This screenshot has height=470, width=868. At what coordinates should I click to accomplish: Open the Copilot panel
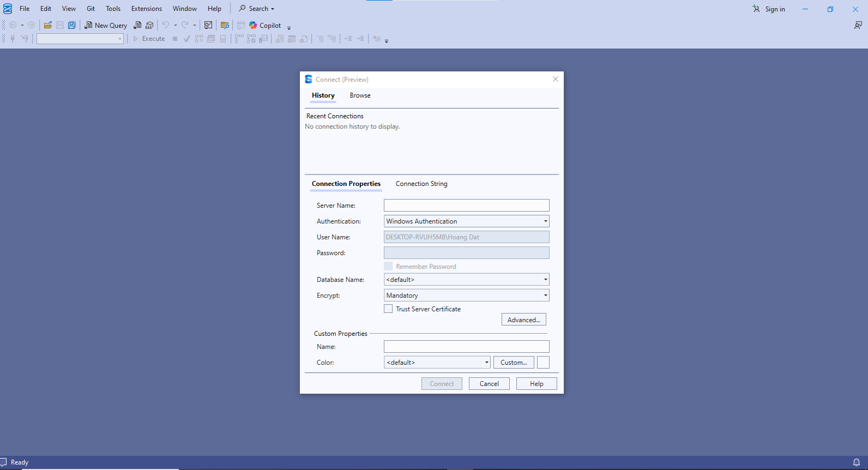[265, 25]
